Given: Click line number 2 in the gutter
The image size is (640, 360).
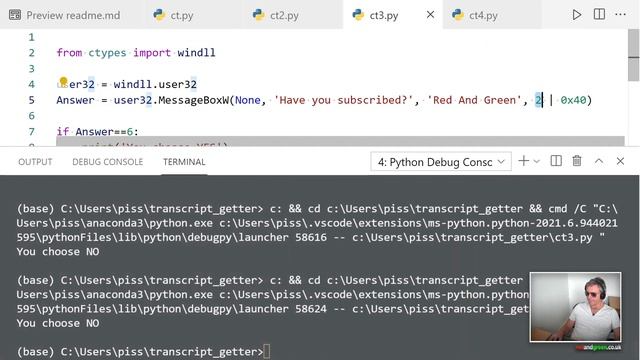Looking at the screenshot, I should point(31,53).
